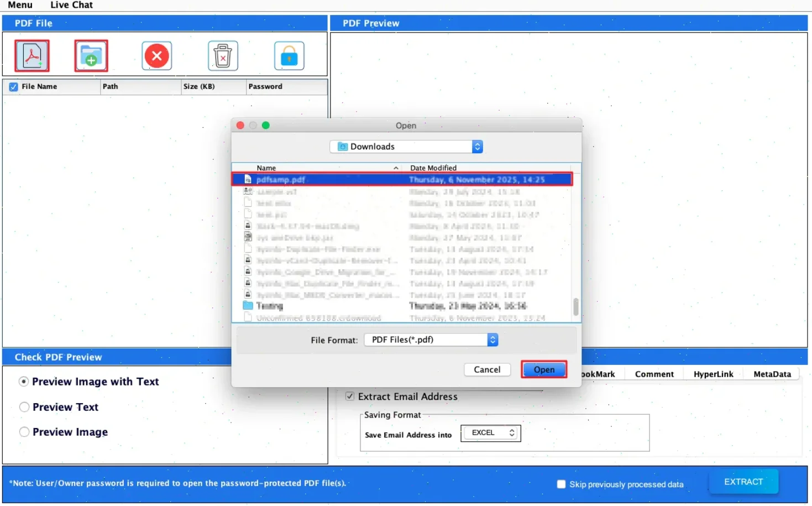Click the trash Remove All icon

point(223,56)
